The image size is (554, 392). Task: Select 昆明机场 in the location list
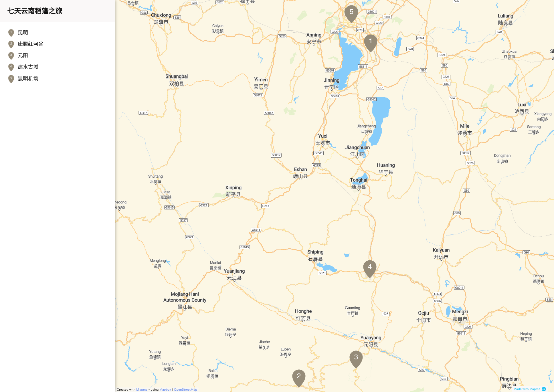point(28,79)
